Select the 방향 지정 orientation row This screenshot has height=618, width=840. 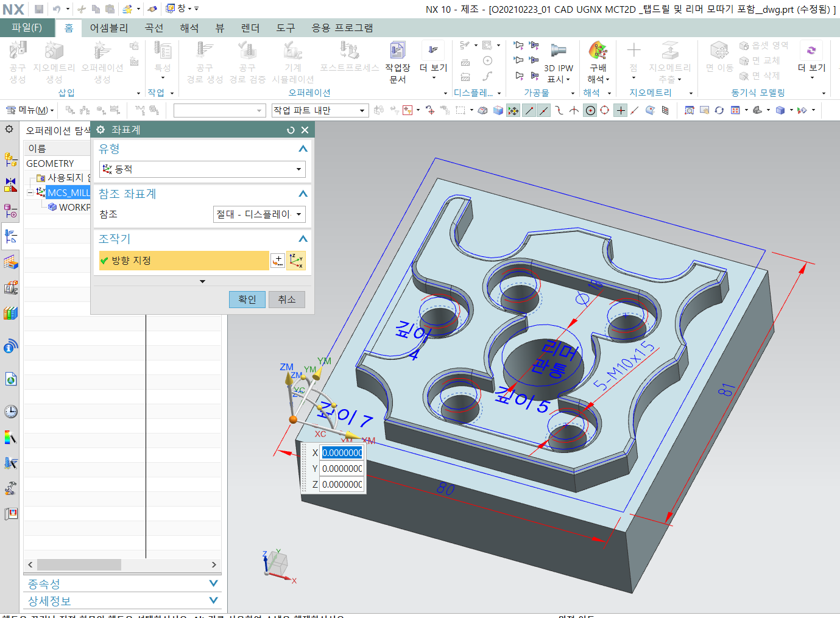coord(183,261)
